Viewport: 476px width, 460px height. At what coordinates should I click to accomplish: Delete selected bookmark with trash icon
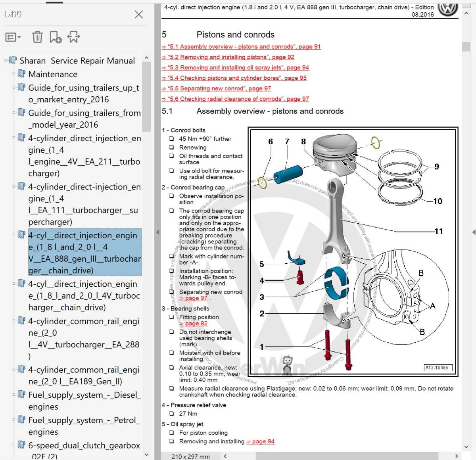point(37,37)
